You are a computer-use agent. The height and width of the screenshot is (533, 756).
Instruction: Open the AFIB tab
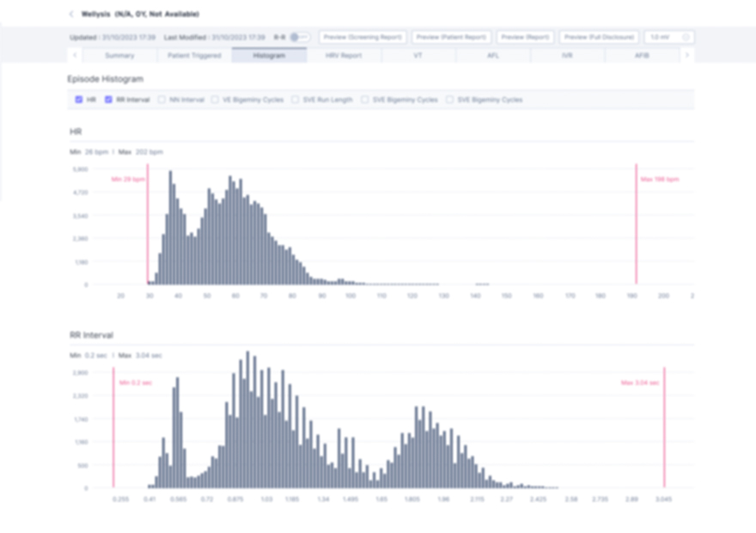641,56
